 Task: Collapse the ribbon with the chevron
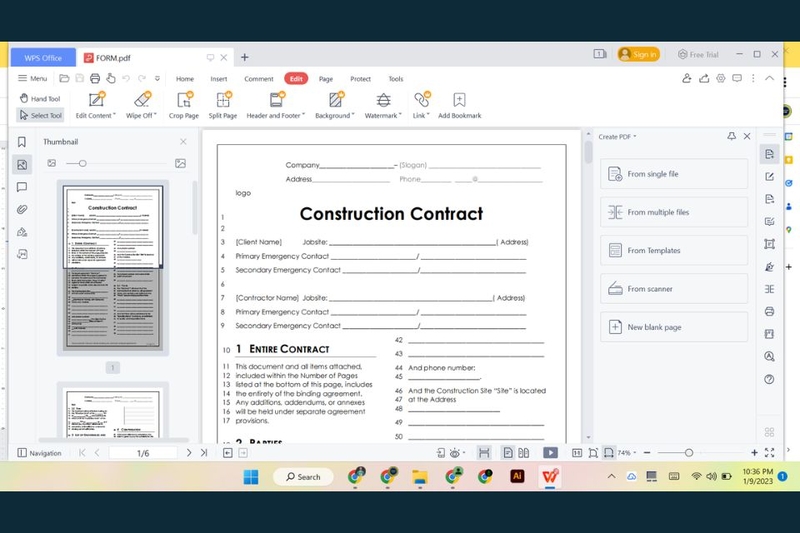tap(769, 78)
